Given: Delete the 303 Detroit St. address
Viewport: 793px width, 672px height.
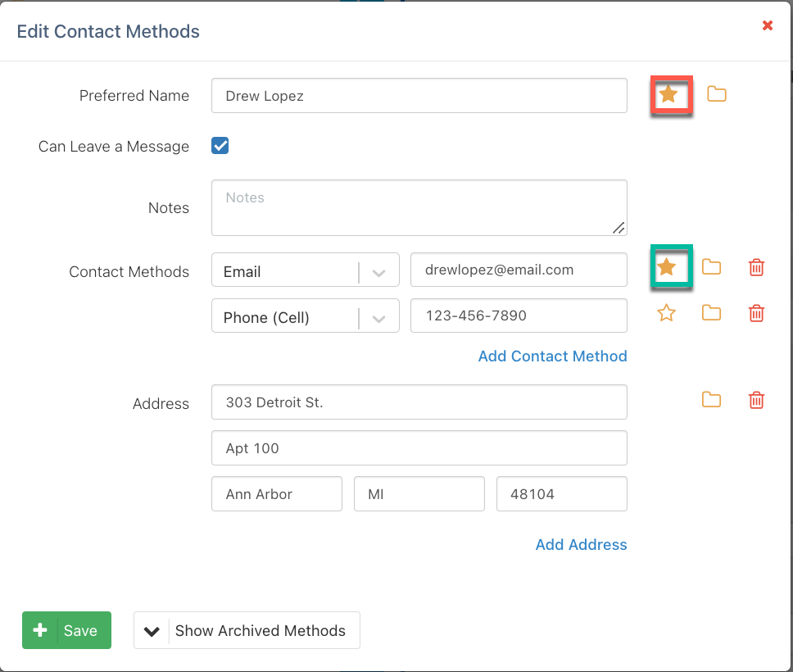Looking at the screenshot, I should (x=757, y=400).
